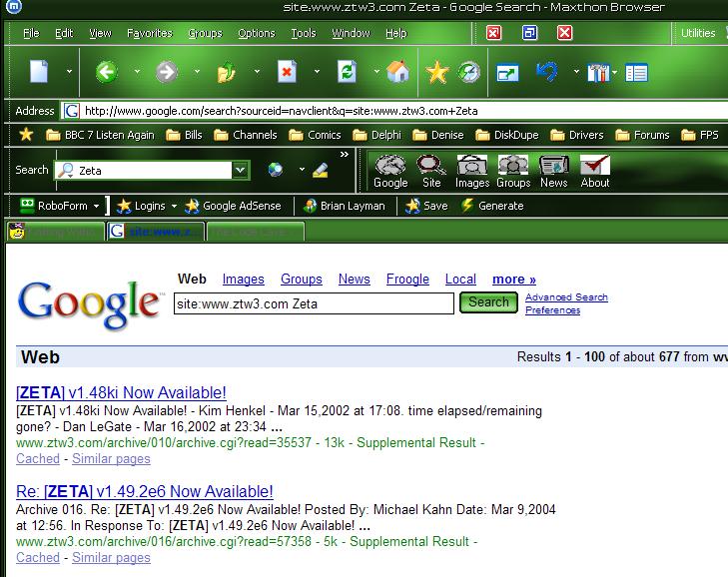Click the star at favorites bar start
The image size is (728, 577).
pyautogui.click(x=26, y=135)
